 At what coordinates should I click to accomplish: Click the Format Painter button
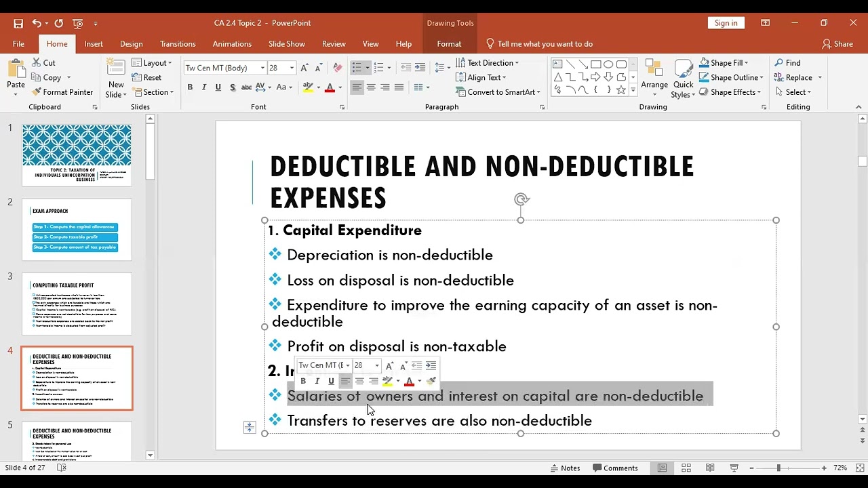click(62, 92)
